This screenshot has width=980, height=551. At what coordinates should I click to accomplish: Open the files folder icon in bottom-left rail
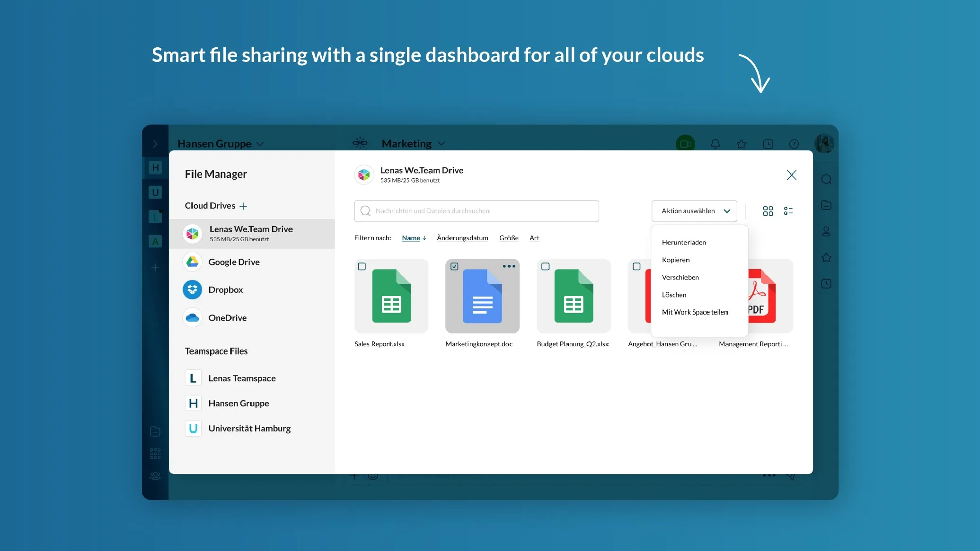coord(155,431)
